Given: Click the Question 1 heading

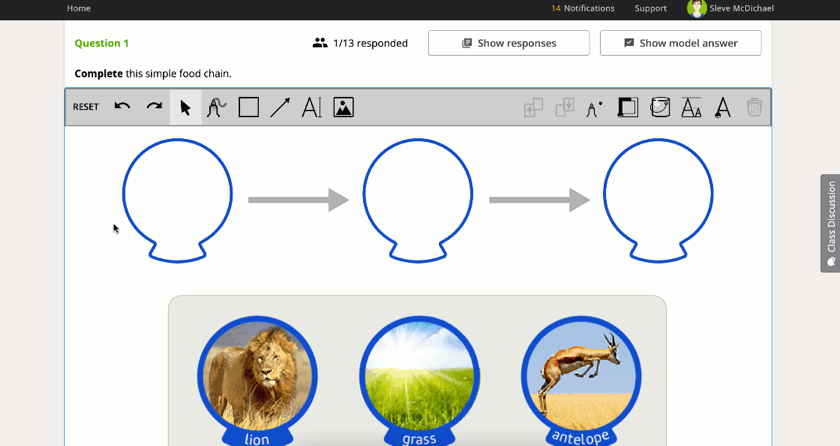Looking at the screenshot, I should [x=102, y=43].
